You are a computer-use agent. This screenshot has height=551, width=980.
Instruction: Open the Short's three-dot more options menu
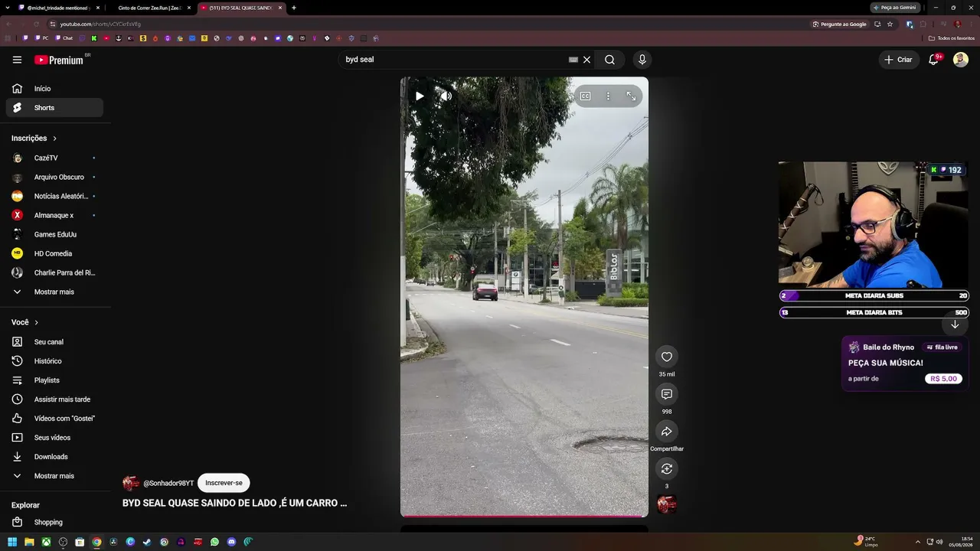tap(608, 96)
